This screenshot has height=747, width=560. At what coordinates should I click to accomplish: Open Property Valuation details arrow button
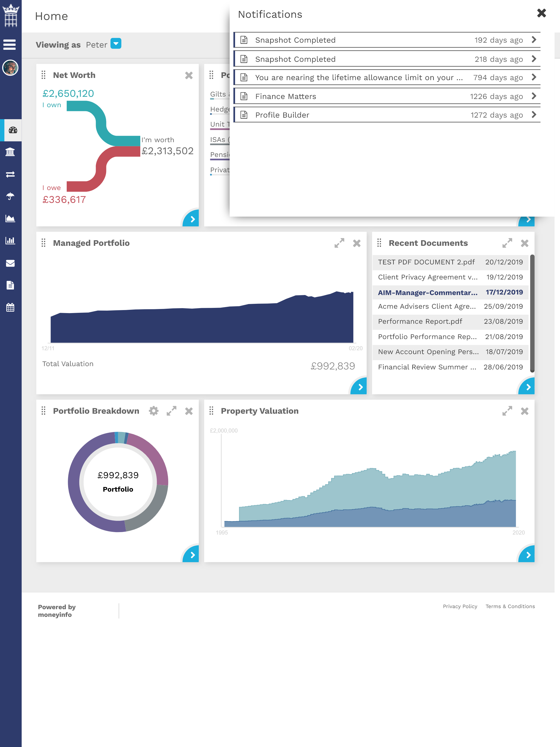(x=527, y=554)
